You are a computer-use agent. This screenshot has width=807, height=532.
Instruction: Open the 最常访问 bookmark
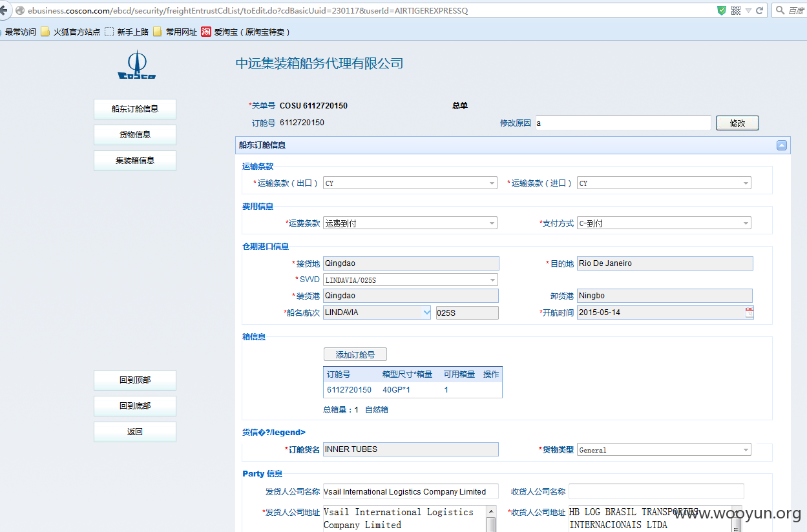[x=18, y=32]
